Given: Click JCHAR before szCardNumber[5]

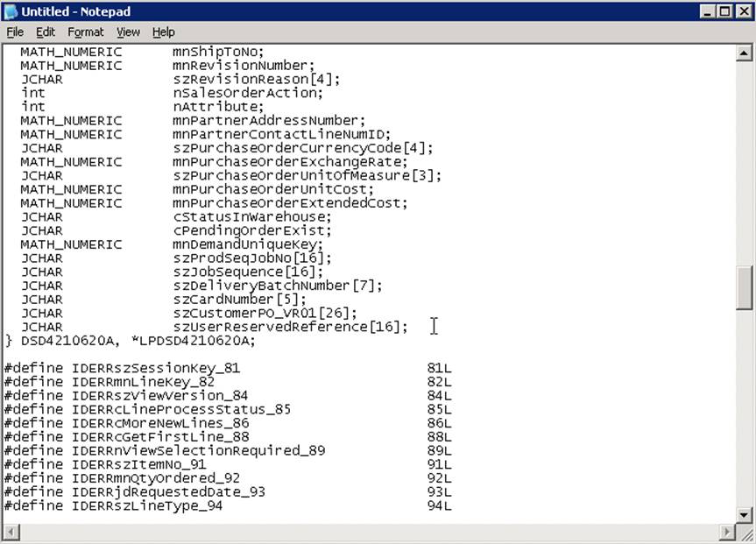Looking at the screenshot, I should [x=42, y=299].
